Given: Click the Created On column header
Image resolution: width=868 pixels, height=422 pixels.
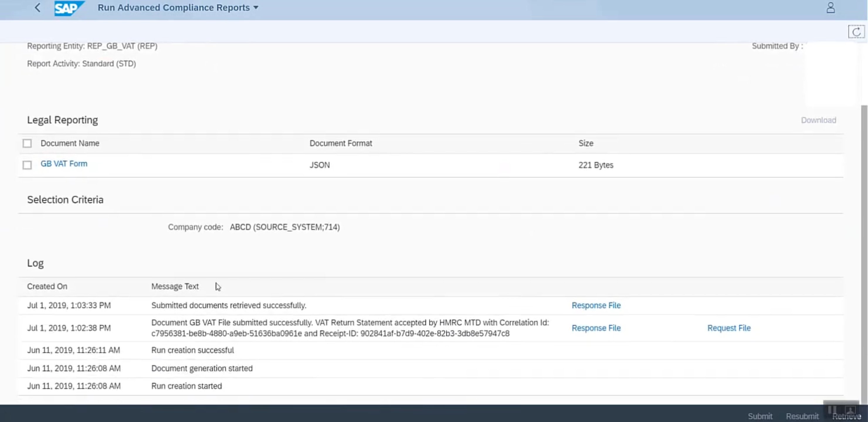Looking at the screenshot, I should 47,287.
